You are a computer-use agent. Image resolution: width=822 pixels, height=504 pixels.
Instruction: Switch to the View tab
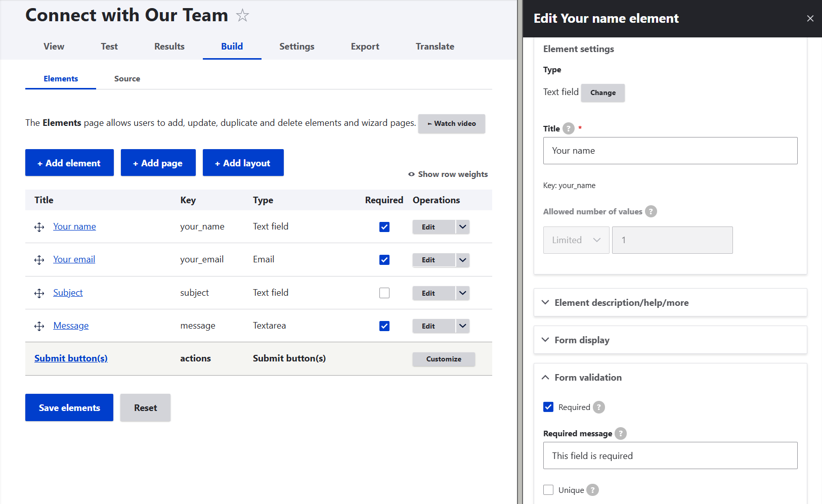[54, 47]
